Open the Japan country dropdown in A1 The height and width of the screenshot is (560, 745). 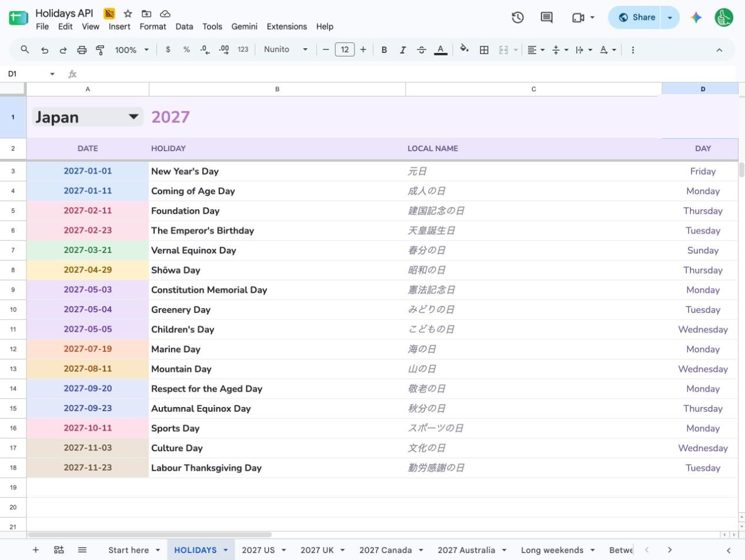point(133,116)
